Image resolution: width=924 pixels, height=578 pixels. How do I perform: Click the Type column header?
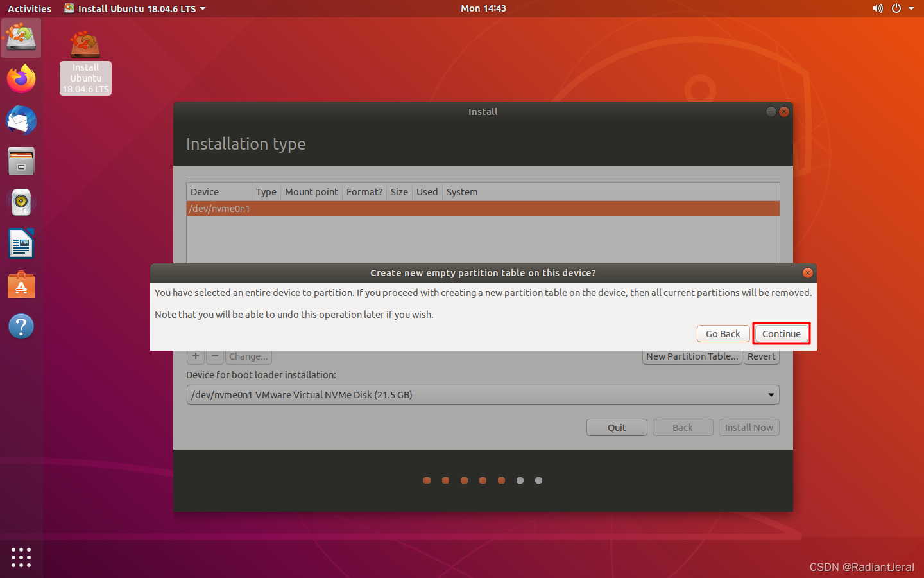[x=266, y=192]
